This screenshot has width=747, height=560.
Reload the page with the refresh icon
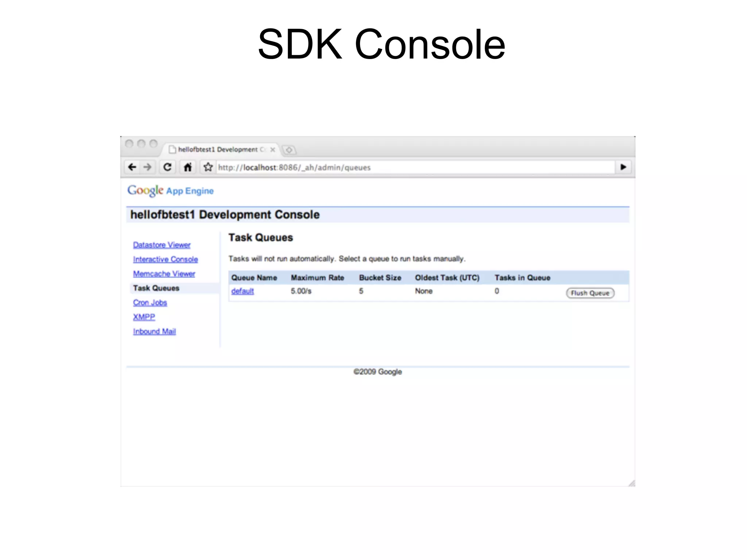167,167
